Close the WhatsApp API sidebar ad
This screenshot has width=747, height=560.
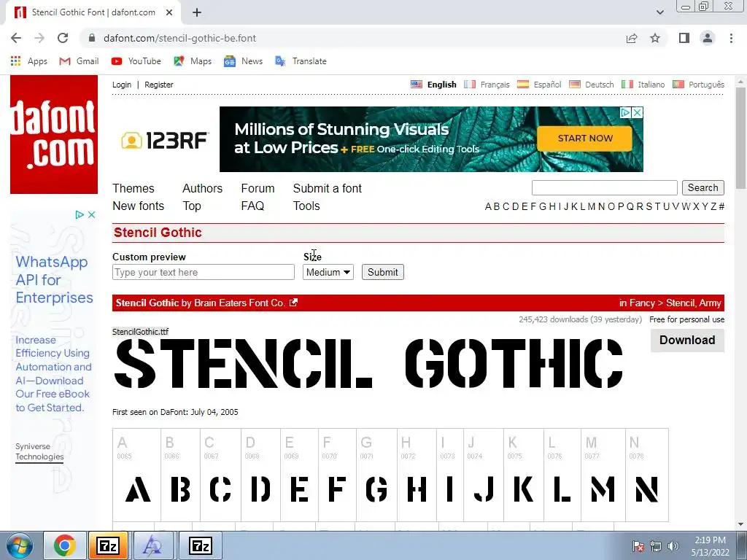[x=91, y=215]
